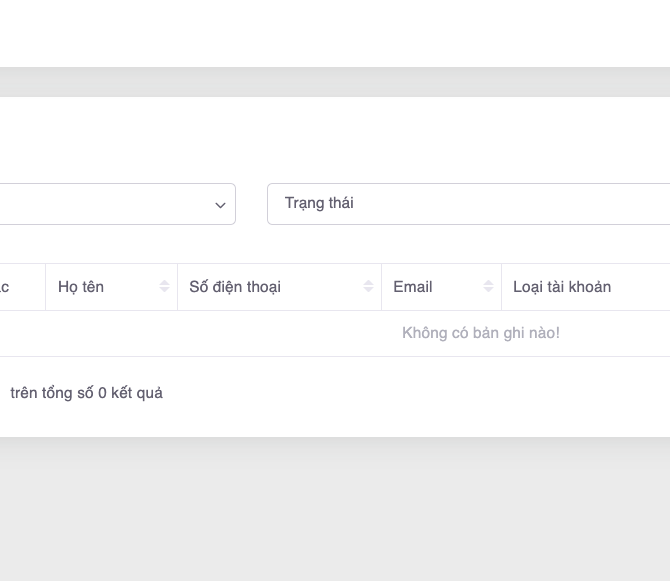Viewport: 670px width, 581px height.
Task: Click ascending sort arrow in Họ tên column
Action: [x=164, y=283]
